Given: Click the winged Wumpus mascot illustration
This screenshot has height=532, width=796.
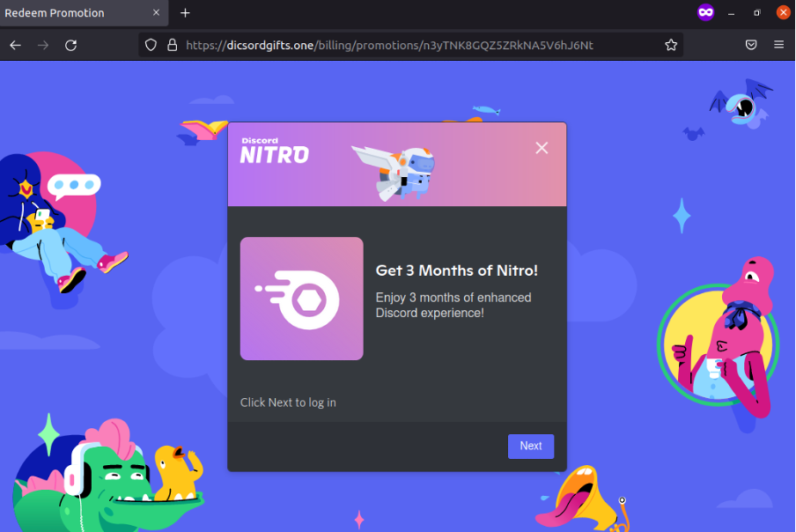Looking at the screenshot, I should [394, 174].
